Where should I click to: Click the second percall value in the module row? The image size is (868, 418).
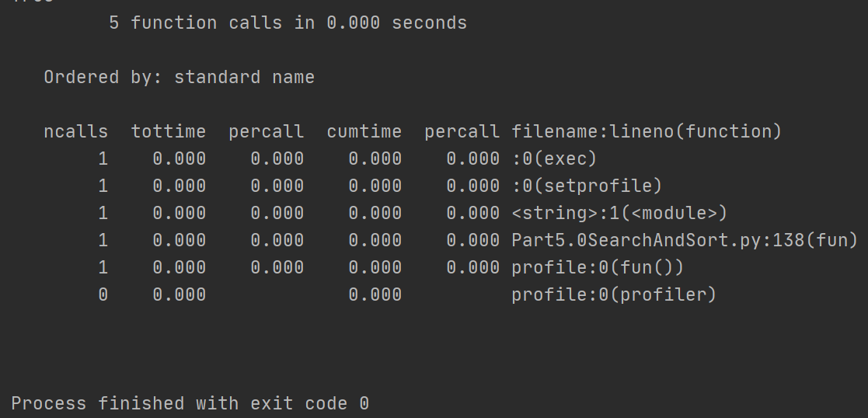point(473,213)
